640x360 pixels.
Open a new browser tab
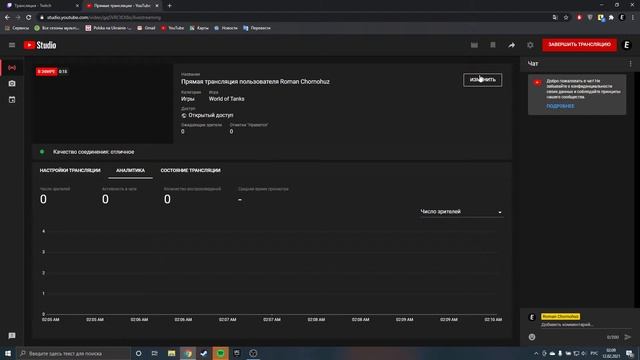169,6
